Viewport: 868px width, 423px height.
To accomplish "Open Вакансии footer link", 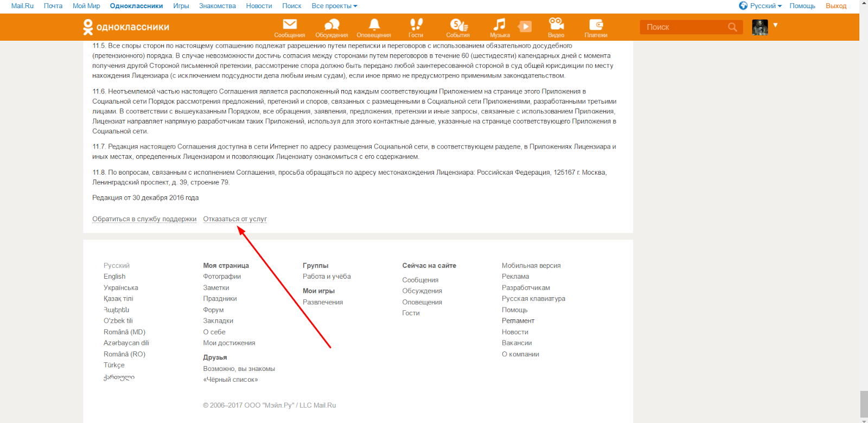I will click(x=516, y=343).
